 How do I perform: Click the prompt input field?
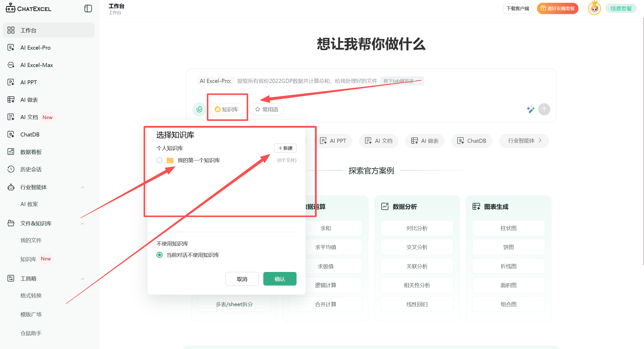pyautogui.click(x=371, y=81)
